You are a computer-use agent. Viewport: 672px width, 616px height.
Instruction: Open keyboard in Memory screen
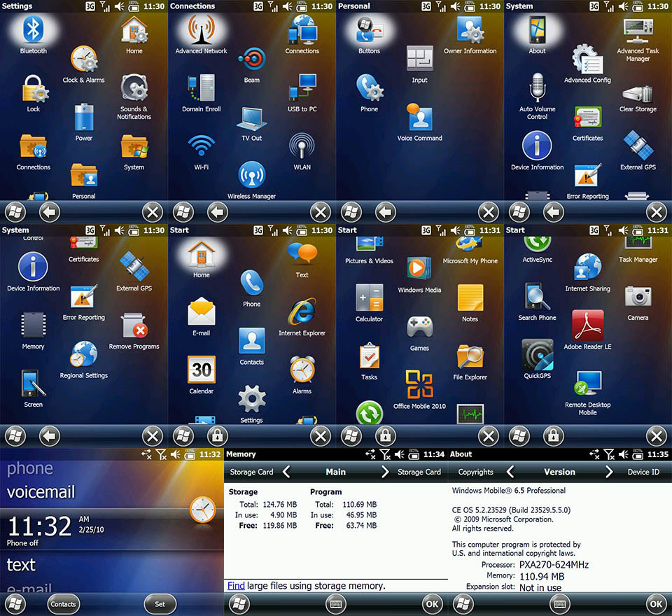tap(336, 604)
